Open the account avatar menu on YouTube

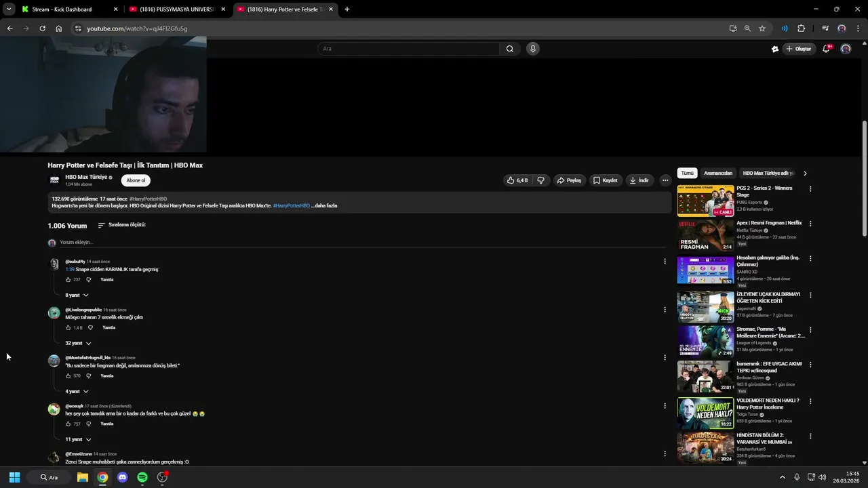pos(846,49)
